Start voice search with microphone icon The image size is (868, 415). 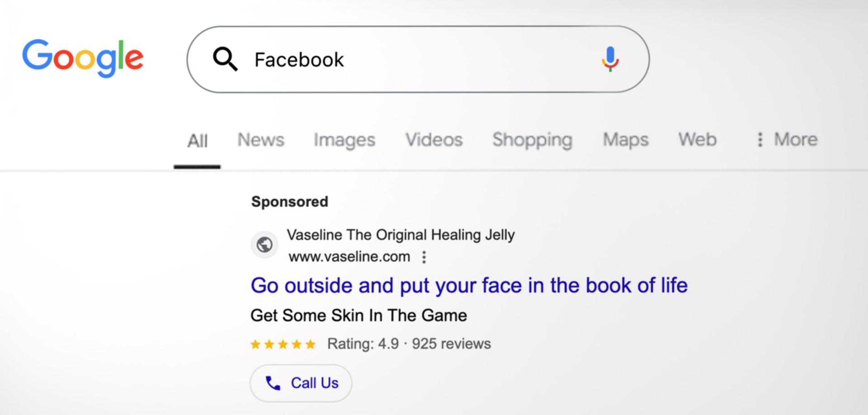(x=610, y=59)
